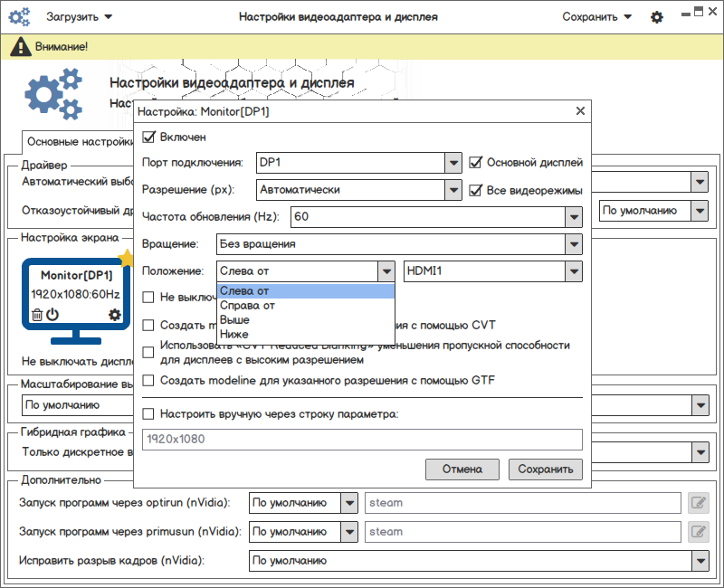This screenshot has width=724, height=588.
Task: Open gear settings on Monitor[DP1] tile
Action: (x=114, y=315)
